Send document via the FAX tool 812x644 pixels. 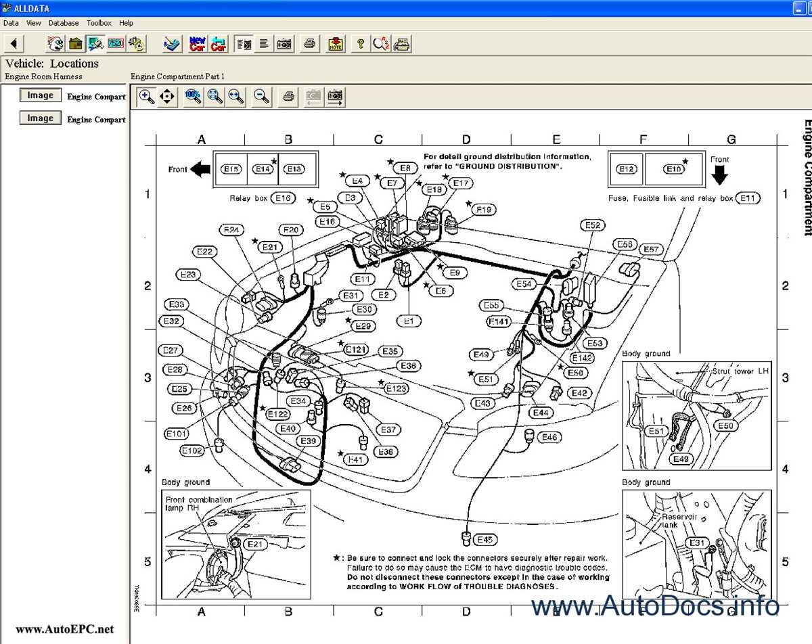tap(402, 43)
